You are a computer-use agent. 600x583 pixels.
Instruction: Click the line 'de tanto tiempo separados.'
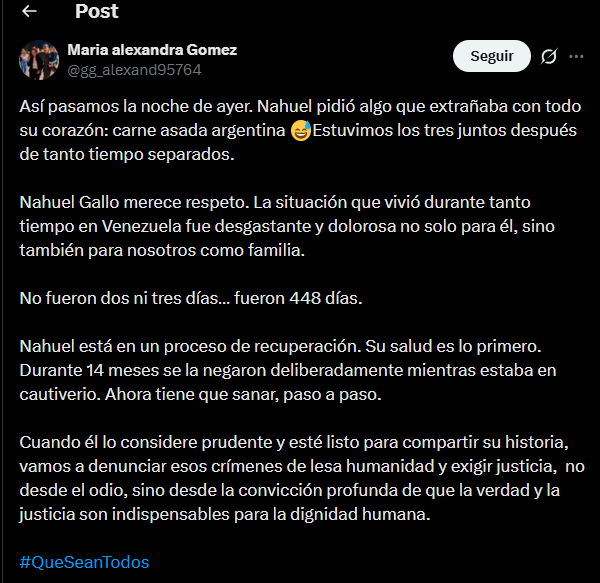pyautogui.click(x=127, y=155)
